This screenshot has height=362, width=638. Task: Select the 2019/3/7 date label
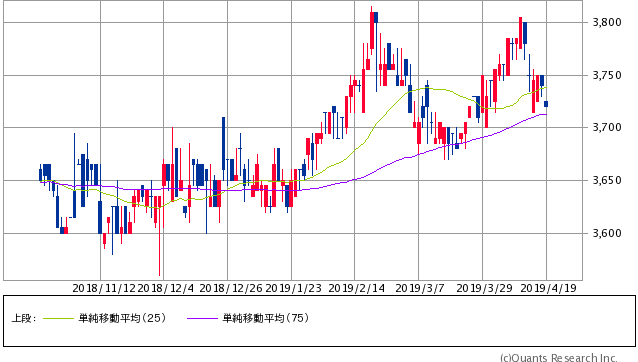click(420, 288)
